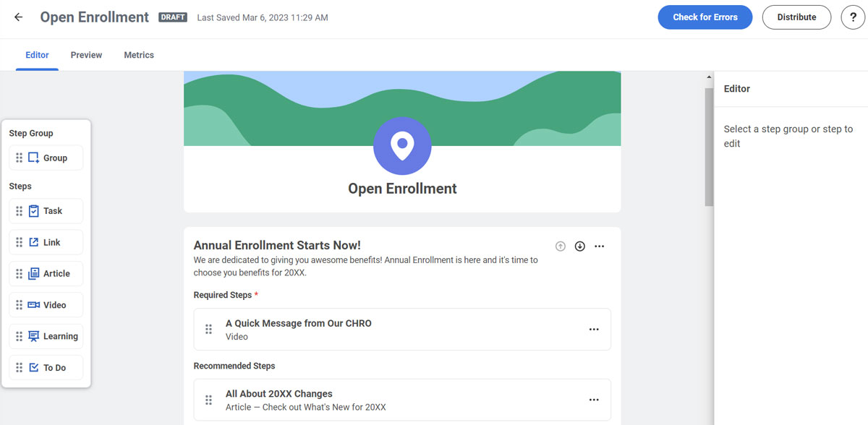Image resolution: width=868 pixels, height=425 pixels.
Task: Grab the drag handle beside Task
Action: click(20, 211)
